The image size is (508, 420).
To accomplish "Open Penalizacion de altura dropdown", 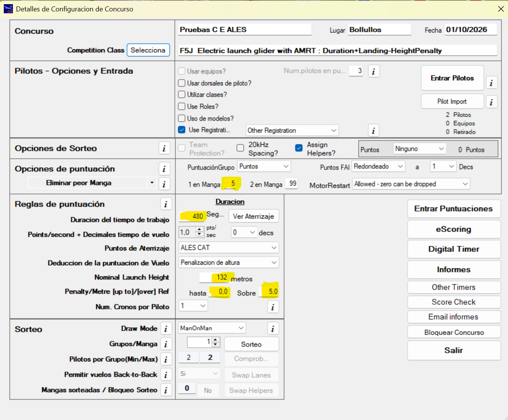I will pyautogui.click(x=229, y=263).
